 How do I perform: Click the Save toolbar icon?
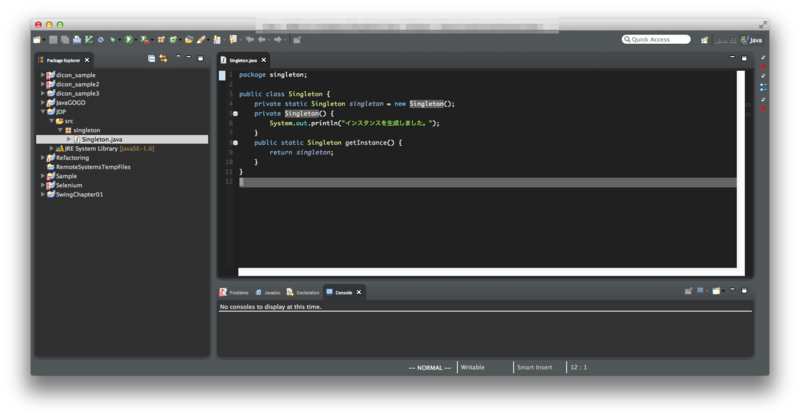click(x=53, y=39)
